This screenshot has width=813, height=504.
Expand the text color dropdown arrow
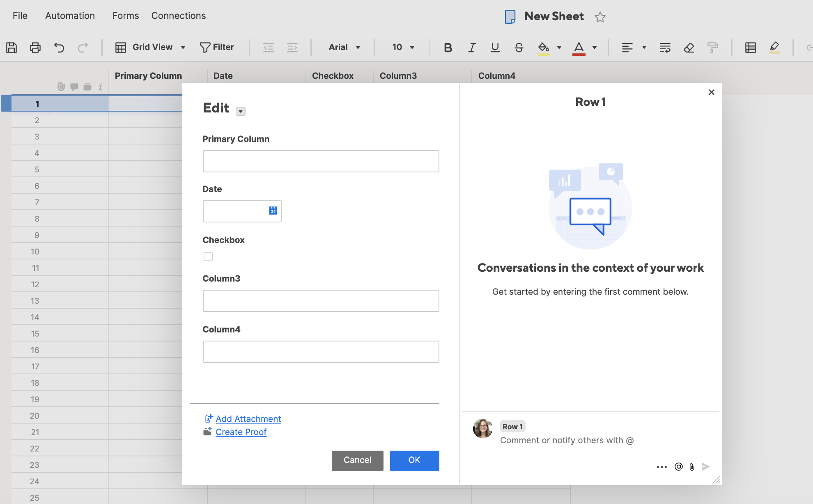[595, 48]
